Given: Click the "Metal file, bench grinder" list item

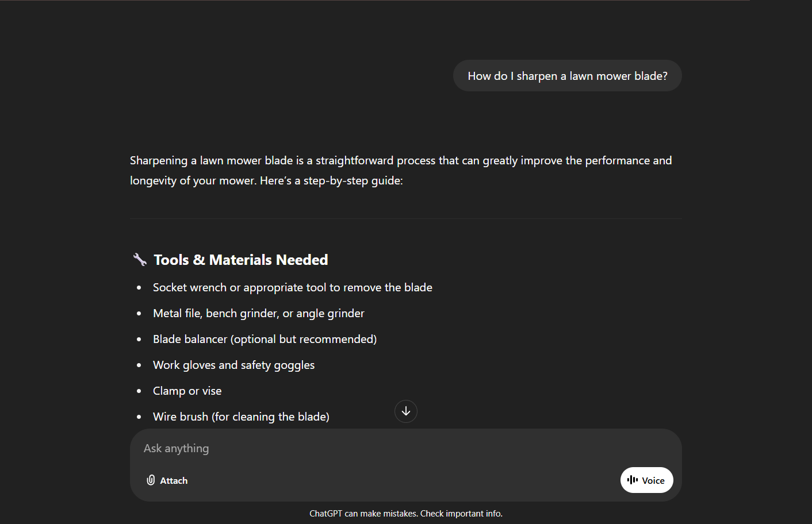Looking at the screenshot, I should pos(258,313).
